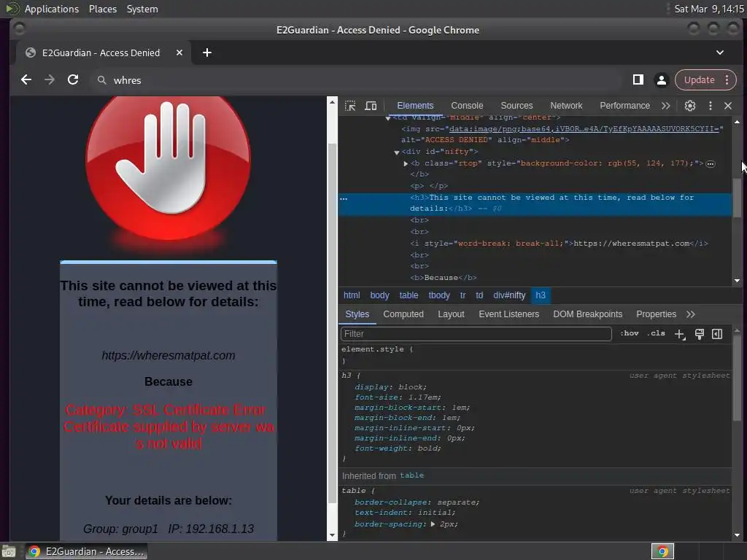Click the ellipsis badge on rtop element
The width and height of the screenshot is (747, 560).
pyautogui.click(x=711, y=164)
